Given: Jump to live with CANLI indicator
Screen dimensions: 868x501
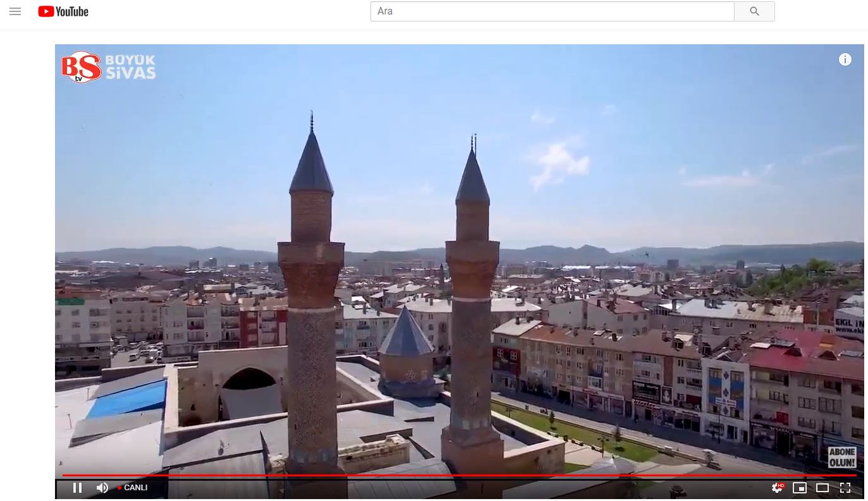Looking at the screenshot, I should click(133, 488).
